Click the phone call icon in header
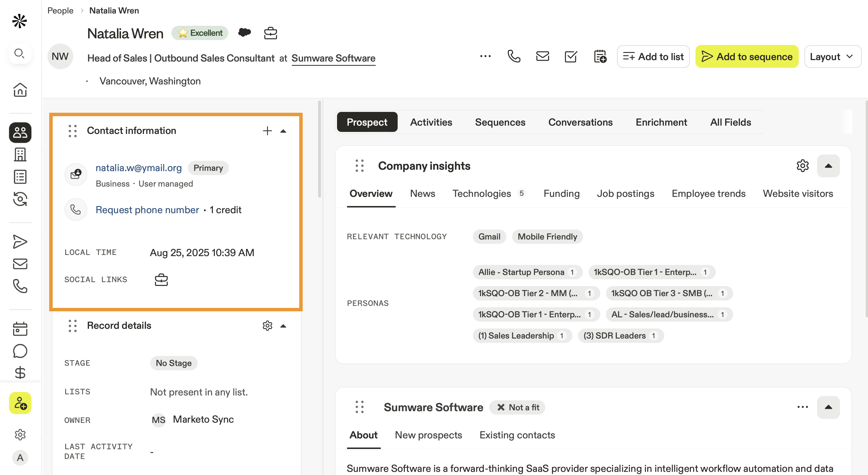Image resolution: width=868 pixels, height=475 pixels. [514, 56]
